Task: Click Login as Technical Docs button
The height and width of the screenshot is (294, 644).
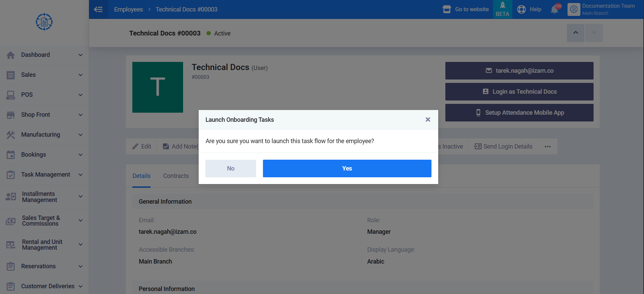Action: click(519, 92)
